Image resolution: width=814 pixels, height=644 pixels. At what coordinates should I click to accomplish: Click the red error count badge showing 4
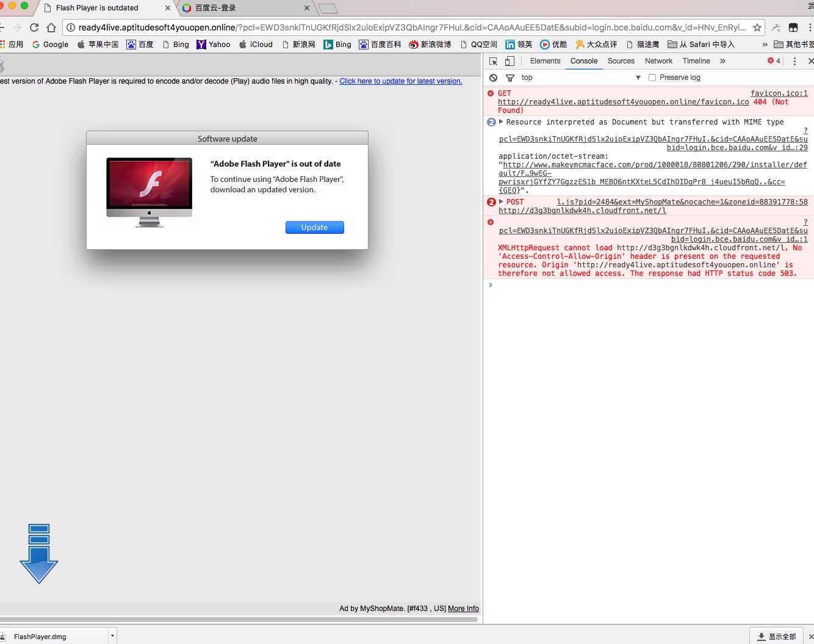click(774, 61)
